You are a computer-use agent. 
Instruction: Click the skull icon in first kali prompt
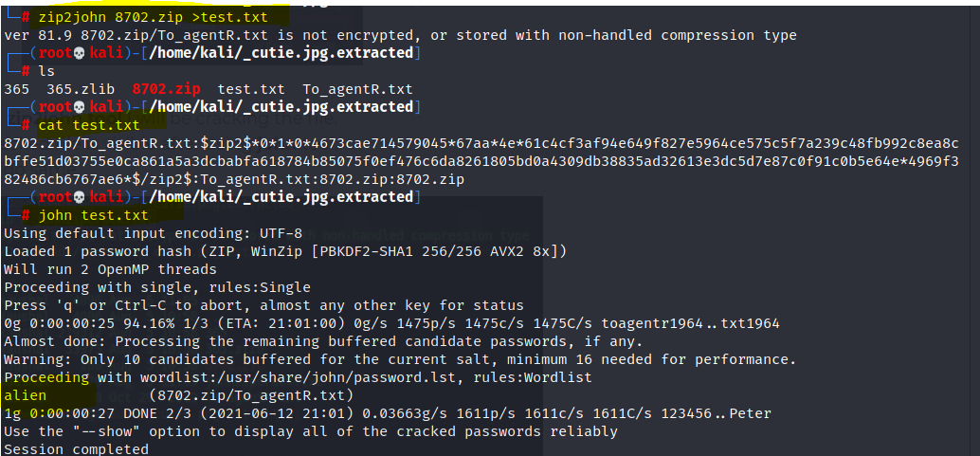click(x=79, y=53)
